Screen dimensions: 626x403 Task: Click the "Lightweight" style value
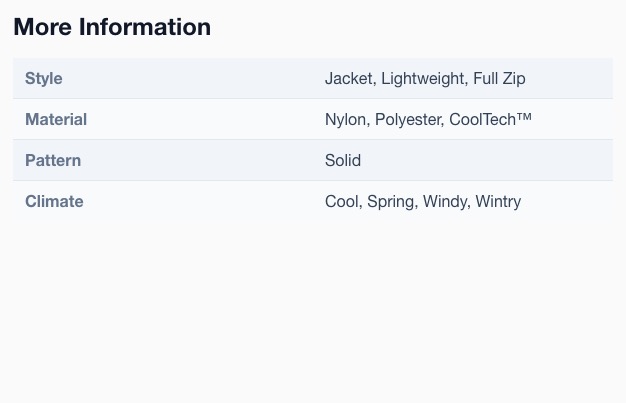click(x=424, y=79)
